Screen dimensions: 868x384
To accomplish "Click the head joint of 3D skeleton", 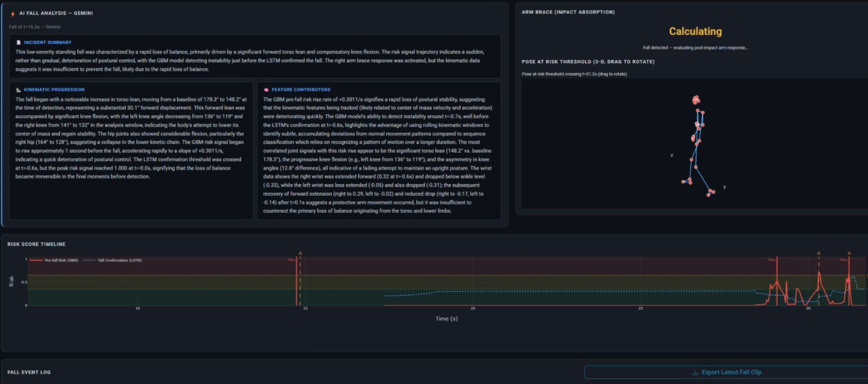I will (x=696, y=100).
